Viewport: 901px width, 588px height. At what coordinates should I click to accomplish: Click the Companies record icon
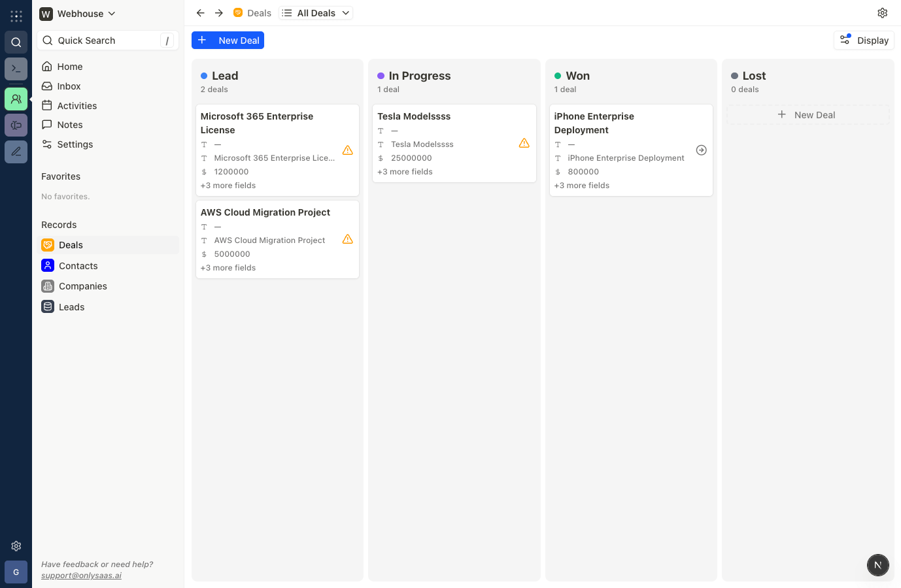48,286
